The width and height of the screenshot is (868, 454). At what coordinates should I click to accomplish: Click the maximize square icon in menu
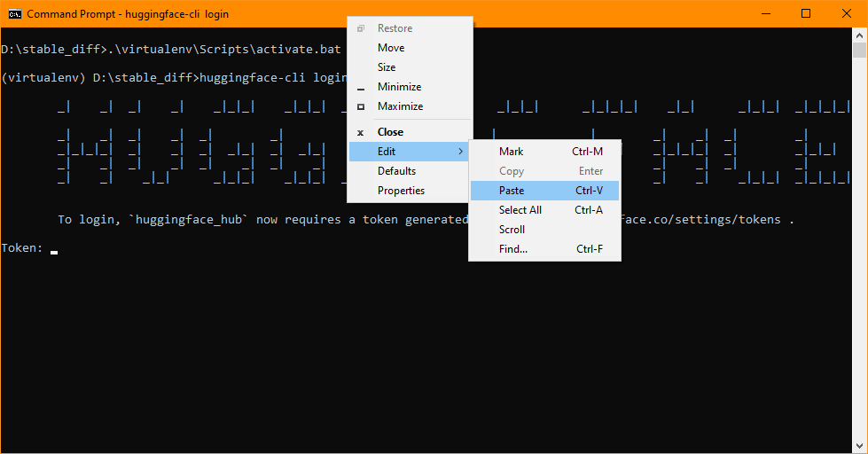pos(361,106)
